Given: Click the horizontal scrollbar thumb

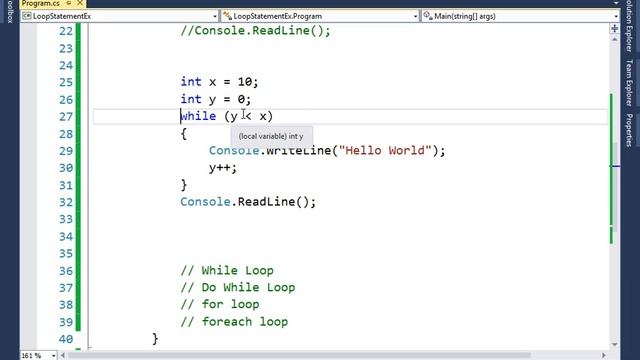Looking at the screenshot, I should pyautogui.click(x=299, y=356).
